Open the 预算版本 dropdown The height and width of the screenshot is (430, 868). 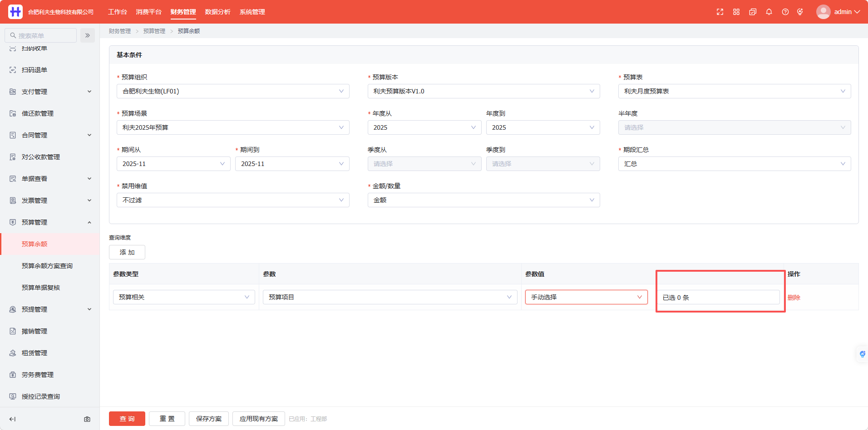[483, 91]
